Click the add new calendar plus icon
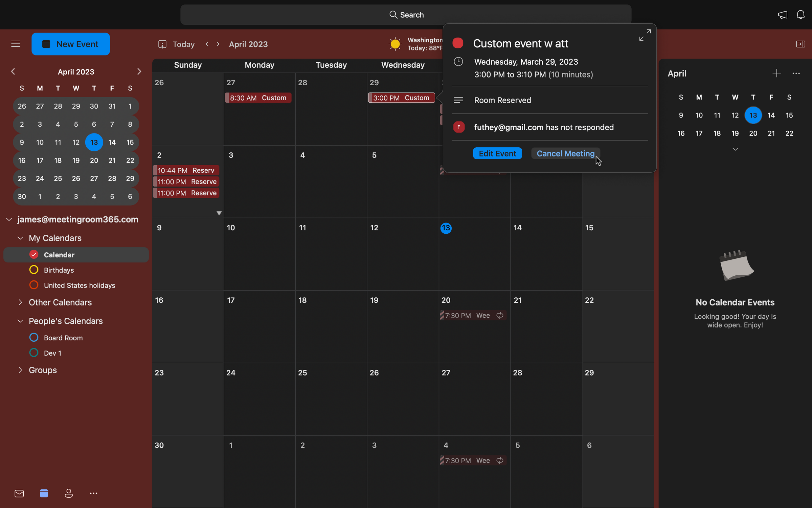This screenshot has width=812, height=508. [776, 73]
